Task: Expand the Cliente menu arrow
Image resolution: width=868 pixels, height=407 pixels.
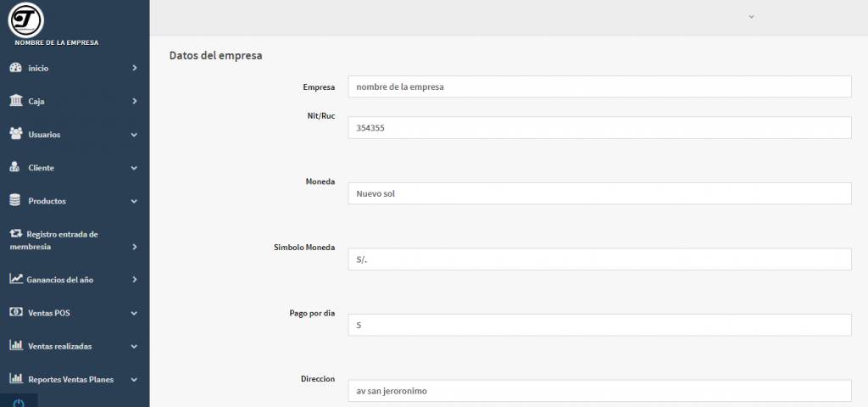Action: 134,168
